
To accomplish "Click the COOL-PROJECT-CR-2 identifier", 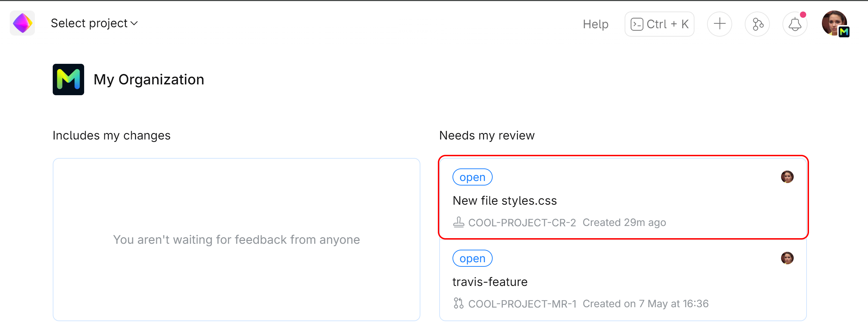I will [522, 222].
